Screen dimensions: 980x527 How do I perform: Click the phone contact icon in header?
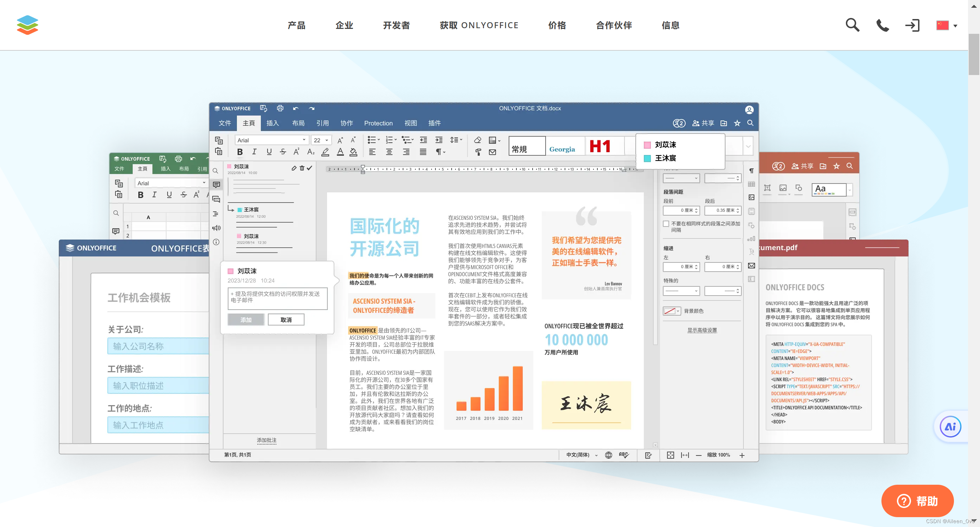(x=882, y=25)
